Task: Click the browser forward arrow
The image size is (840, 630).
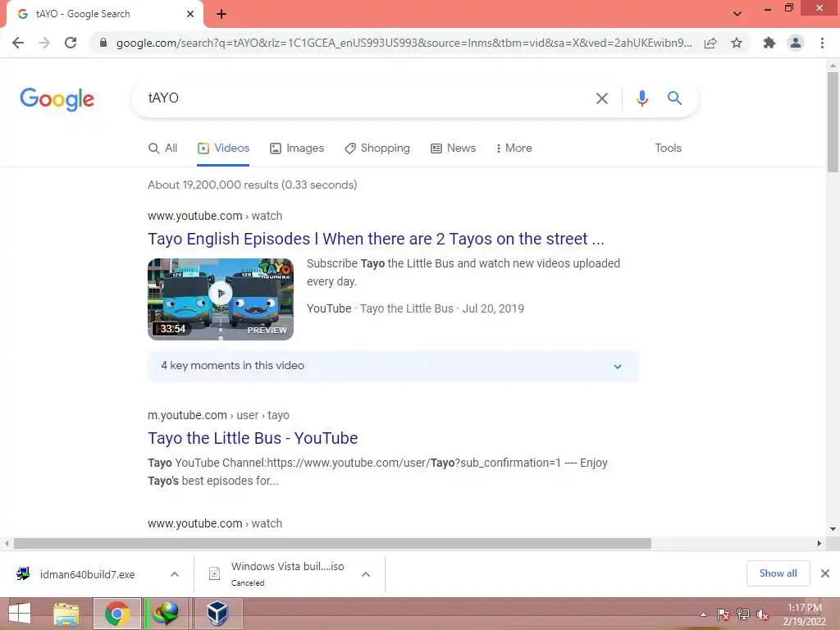Action: coord(44,43)
